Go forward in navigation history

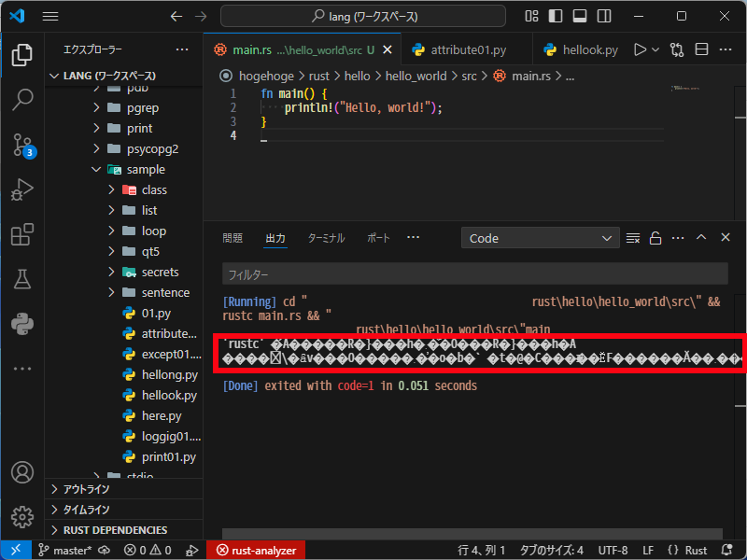(201, 16)
